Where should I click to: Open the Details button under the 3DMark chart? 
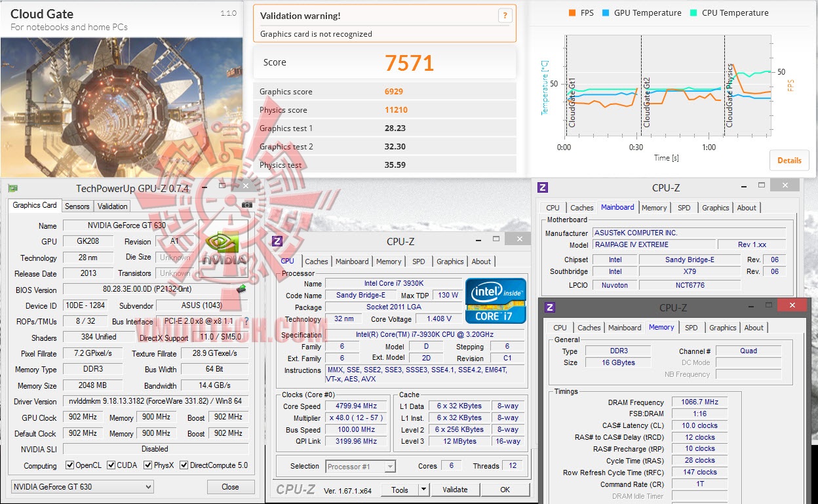(x=789, y=161)
